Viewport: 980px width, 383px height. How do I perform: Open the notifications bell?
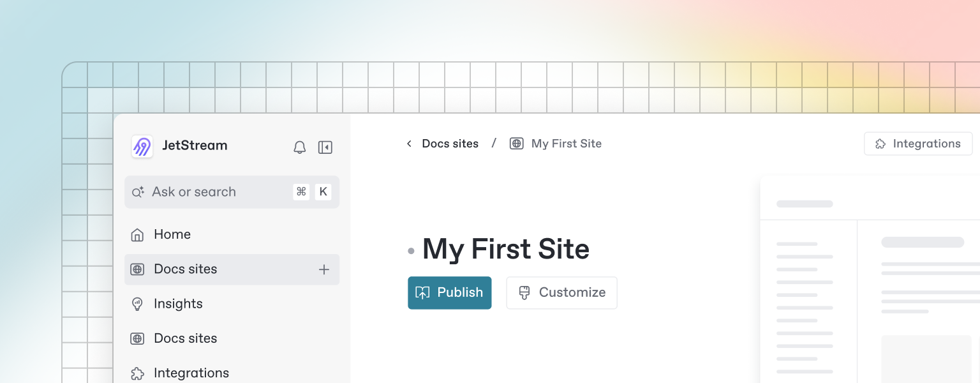click(x=299, y=147)
